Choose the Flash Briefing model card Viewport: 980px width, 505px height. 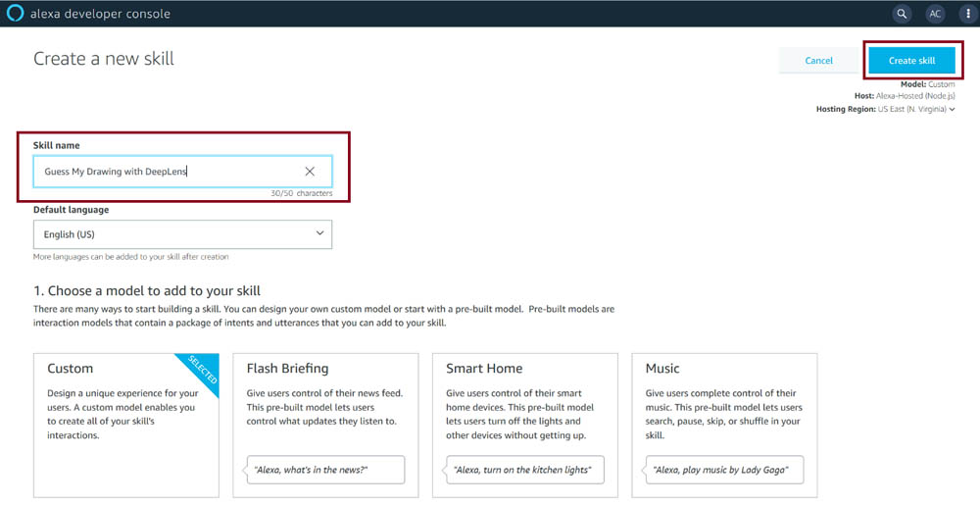[x=325, y=425]
